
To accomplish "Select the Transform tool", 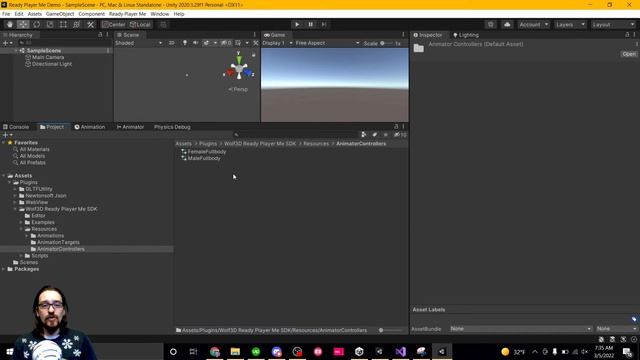I will click(x=77, y=24).
